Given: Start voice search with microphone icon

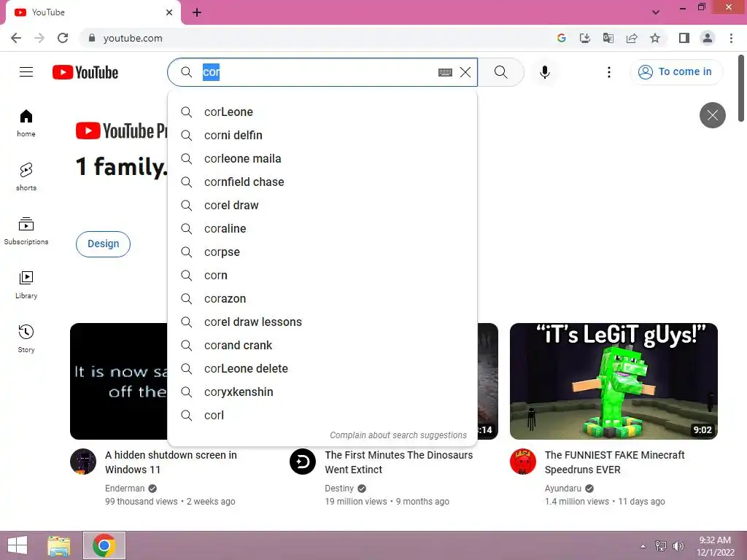Looking at the screenshot, I should pyautogui.click(x=545, y=72).
